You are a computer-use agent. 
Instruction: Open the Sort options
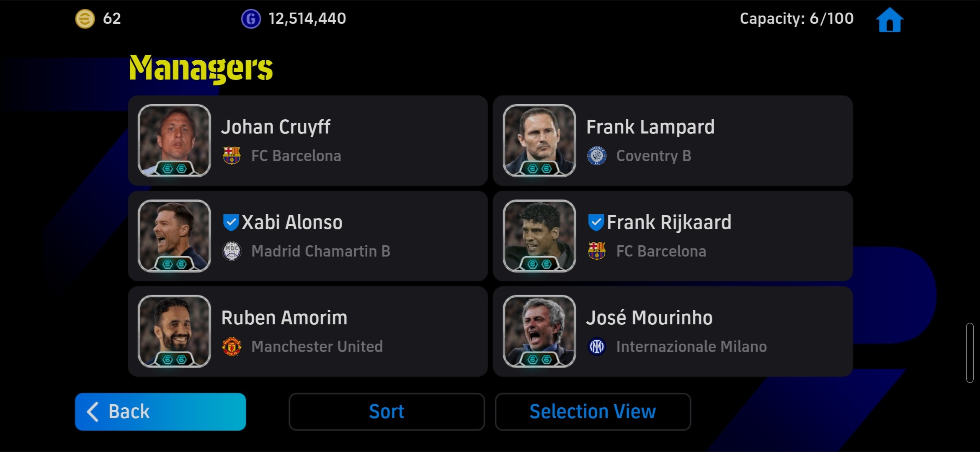(x=387, y=411)
